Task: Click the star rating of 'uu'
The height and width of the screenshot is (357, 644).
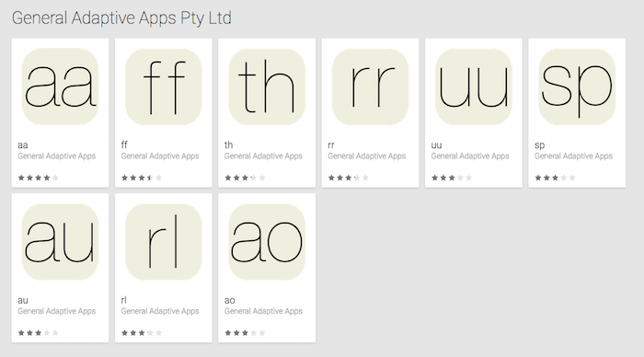Action: pyautogui.click(x=452, y=178)
